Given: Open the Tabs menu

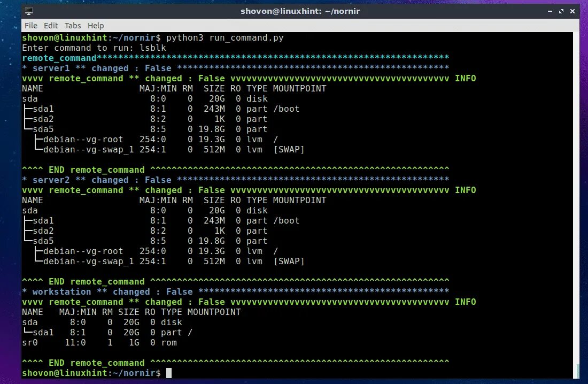Looking at the screenshot, I should [72, 26].
